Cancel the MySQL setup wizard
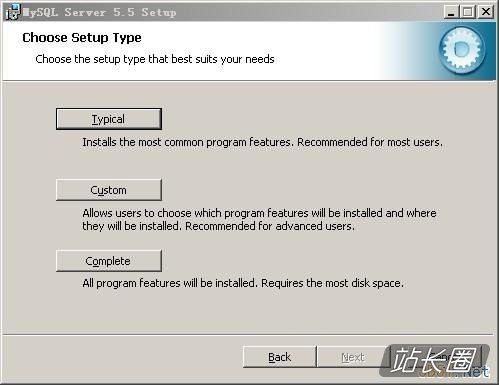 click(437, 357)
